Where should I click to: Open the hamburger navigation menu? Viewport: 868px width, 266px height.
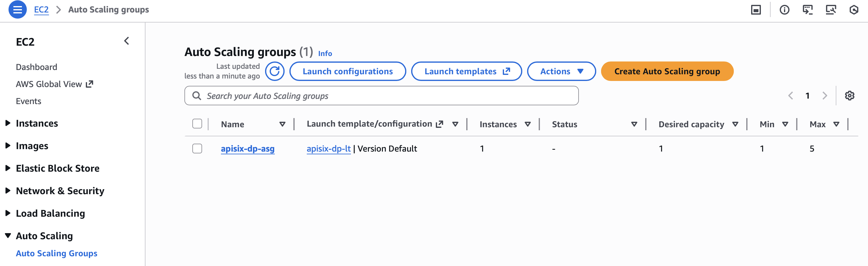click(18, 10)
